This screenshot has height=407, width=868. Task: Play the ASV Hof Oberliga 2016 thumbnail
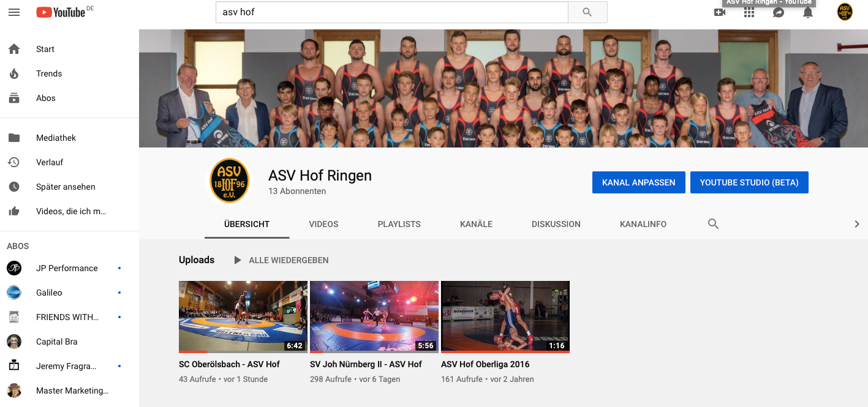click(505, 317)
